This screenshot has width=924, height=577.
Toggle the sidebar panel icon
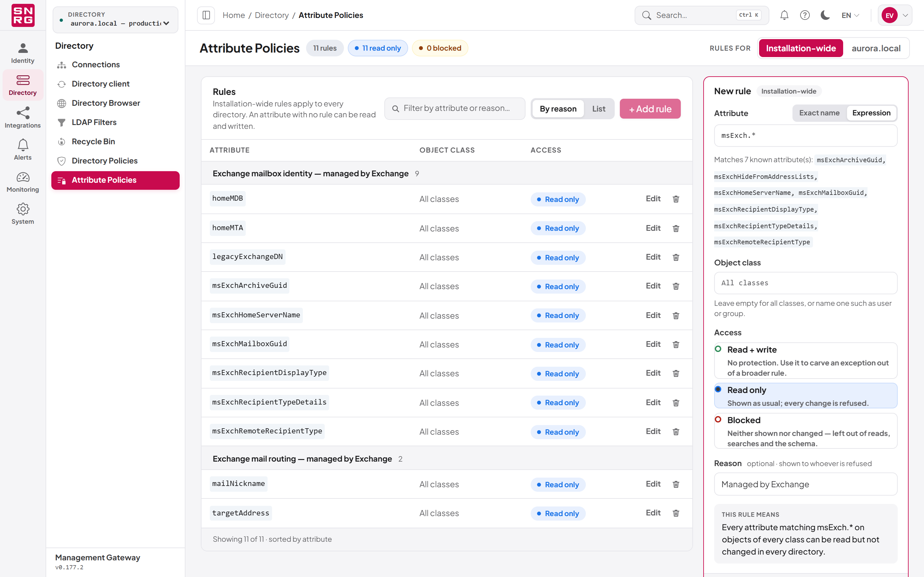click(x=206, y=15)
